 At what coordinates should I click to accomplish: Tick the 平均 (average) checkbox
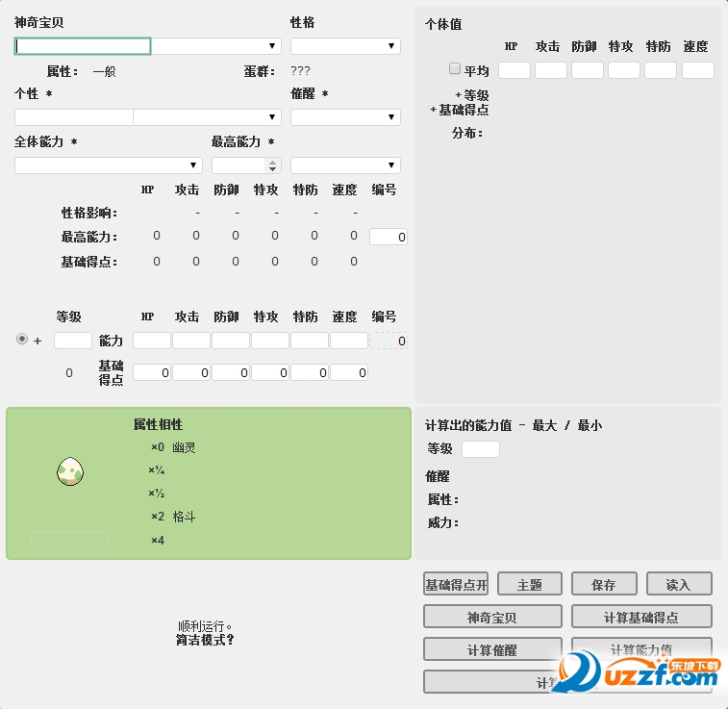point(455,69)
